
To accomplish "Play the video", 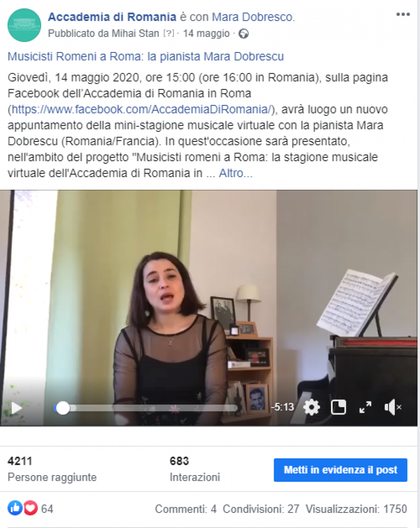I will [16, 408].
